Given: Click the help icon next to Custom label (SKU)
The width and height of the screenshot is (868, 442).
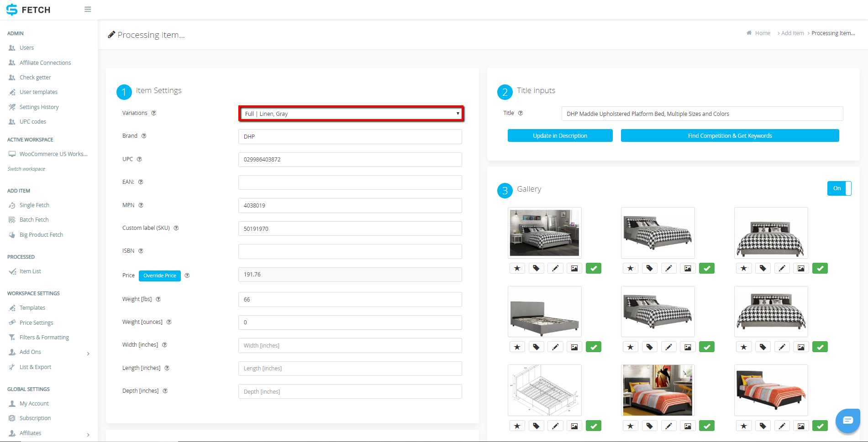Looking at the screenshot, I should [x=176, y=228].
